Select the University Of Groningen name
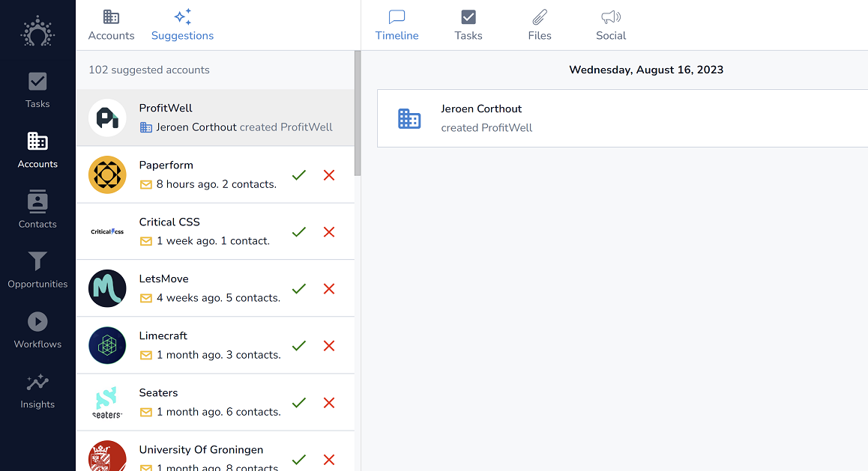868x471 pixels. click(201, 450)
